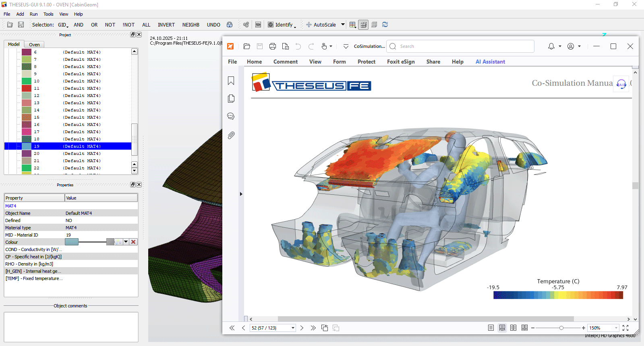Viewport: 644px width, 346px height.
Task: Click the notification bell icon
Action: tap(551, 46)
